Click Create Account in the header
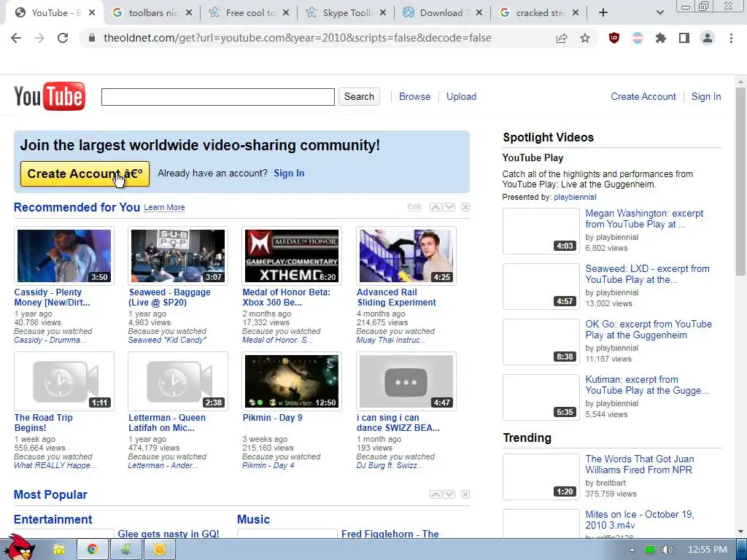The height and width of the screenshot is (560, 747). click(643, 97)
